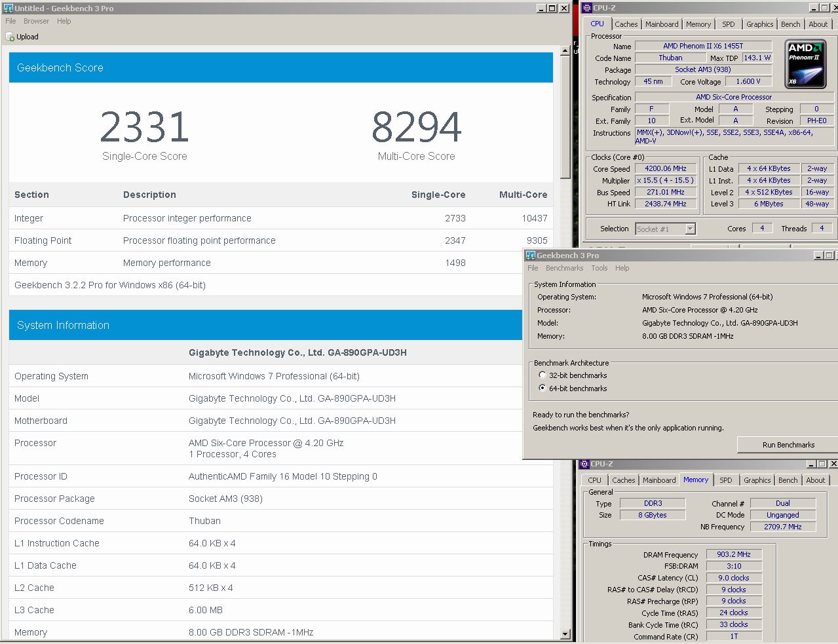Click the Core Voltage value 1.600 V
Image resolution: width=838 pixels, height=644 pixels.
point(748,81)
